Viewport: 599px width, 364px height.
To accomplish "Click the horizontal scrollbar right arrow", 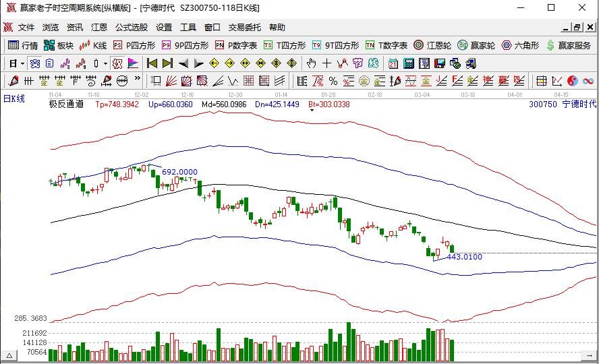I will coord(588,356).
